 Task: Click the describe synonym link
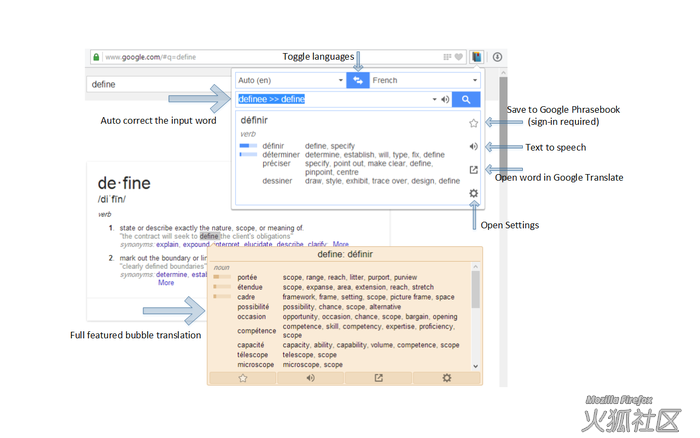point(290,245)
